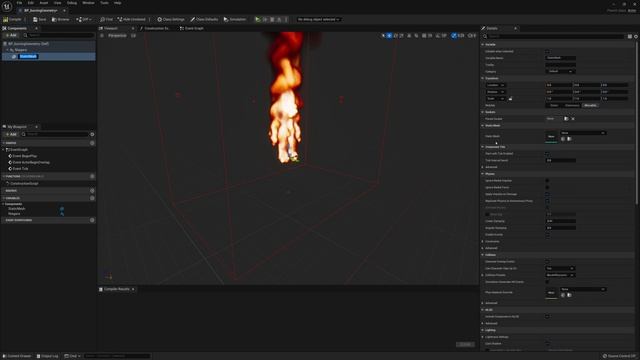Add new variable with Variables plus icon

[x=92, y=198]
